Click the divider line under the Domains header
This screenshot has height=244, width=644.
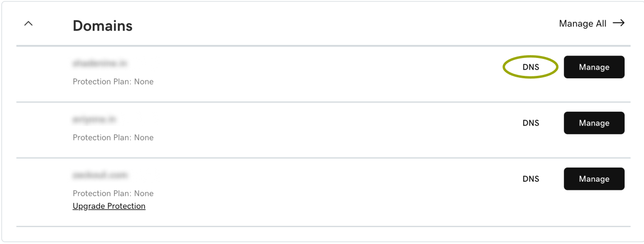tap(323, 46)
